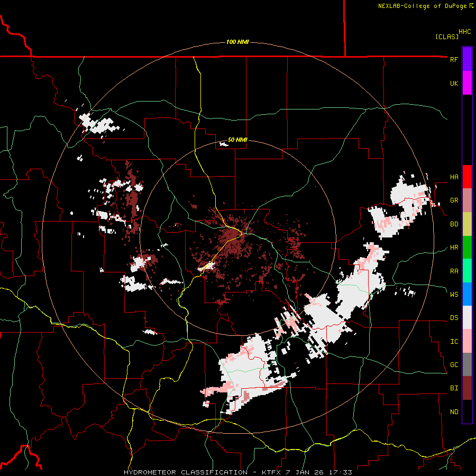The image size is (476, 476).
Task: Click the light green RA legend swatch
Action: click(x=467, y=271)
